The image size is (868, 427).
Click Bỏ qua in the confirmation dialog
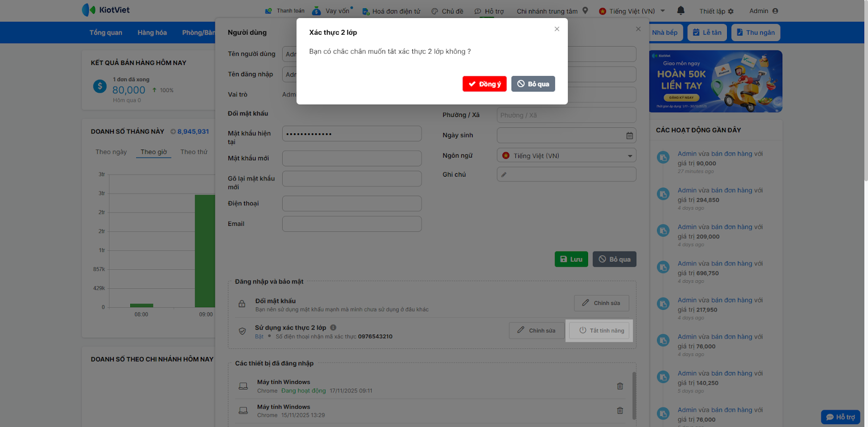[x=533, y=84]
